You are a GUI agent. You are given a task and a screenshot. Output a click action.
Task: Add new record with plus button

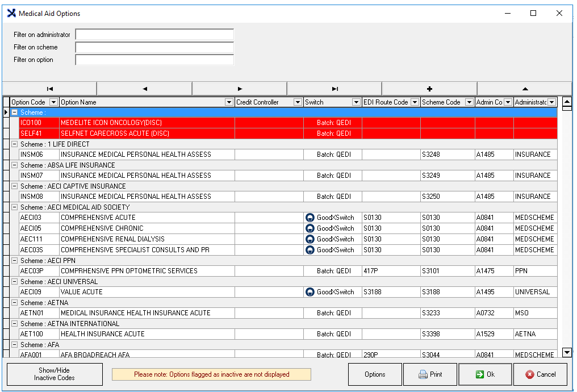coord(429,89)
